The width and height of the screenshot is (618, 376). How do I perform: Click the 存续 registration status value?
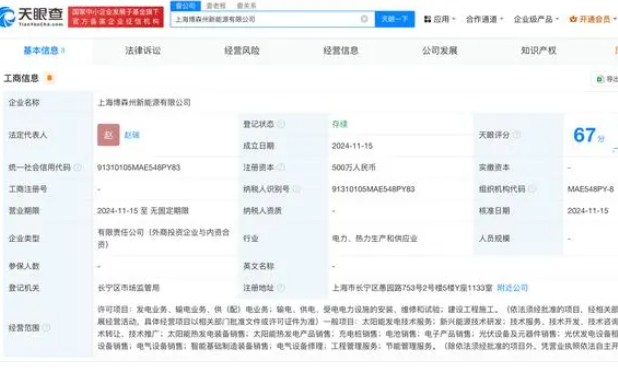(x=340, y=124)
